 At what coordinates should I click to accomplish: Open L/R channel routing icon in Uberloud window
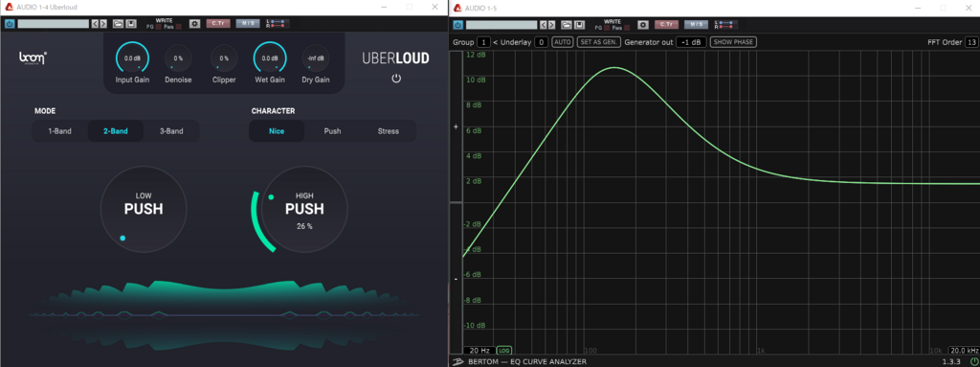click(278, 24)
